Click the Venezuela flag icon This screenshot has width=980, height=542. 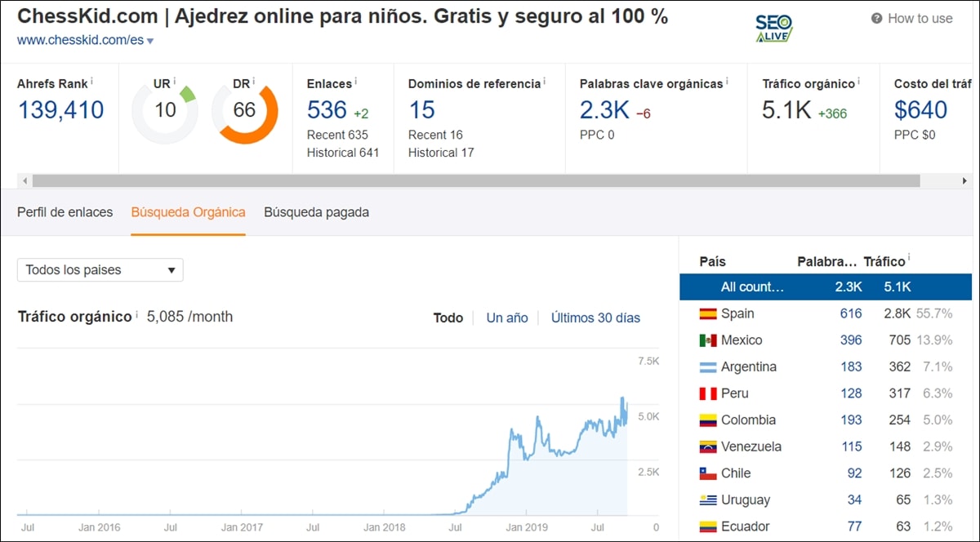pyautogui.click(x=709, y=446)
